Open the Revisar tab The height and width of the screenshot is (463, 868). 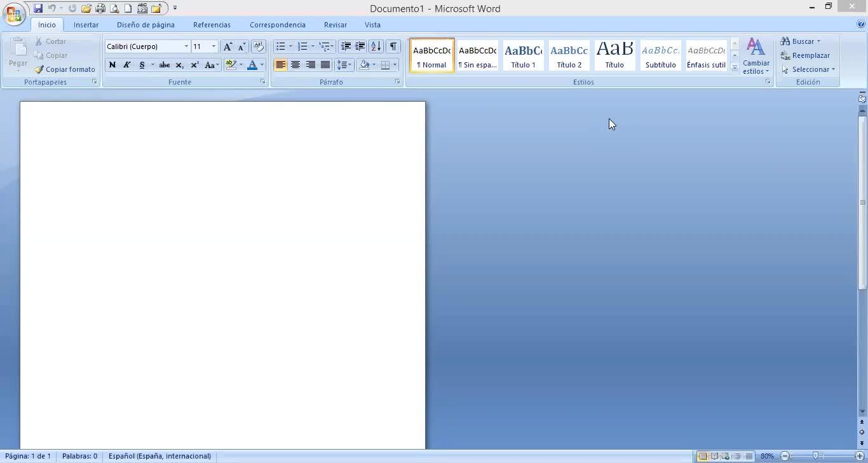tap(336, 25)
